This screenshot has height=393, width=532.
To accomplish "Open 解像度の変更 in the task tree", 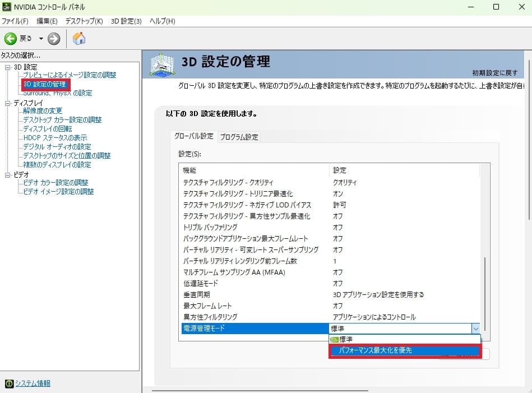I will [43, 111].
